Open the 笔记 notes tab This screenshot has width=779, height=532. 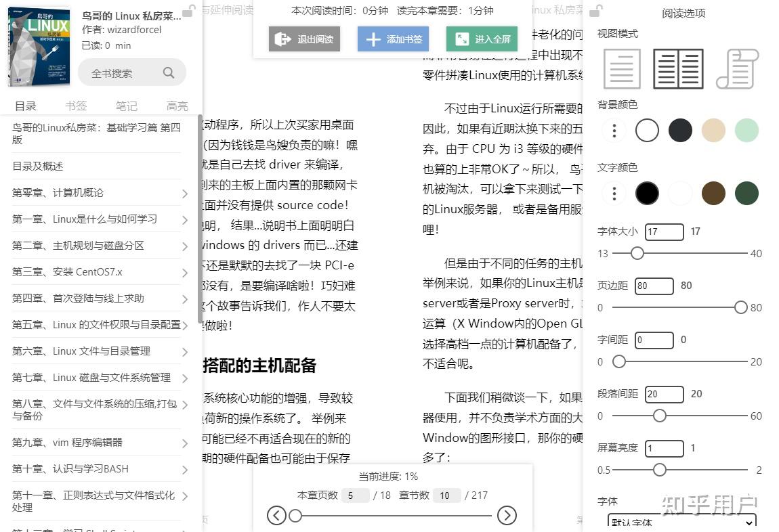click(126, 105)
